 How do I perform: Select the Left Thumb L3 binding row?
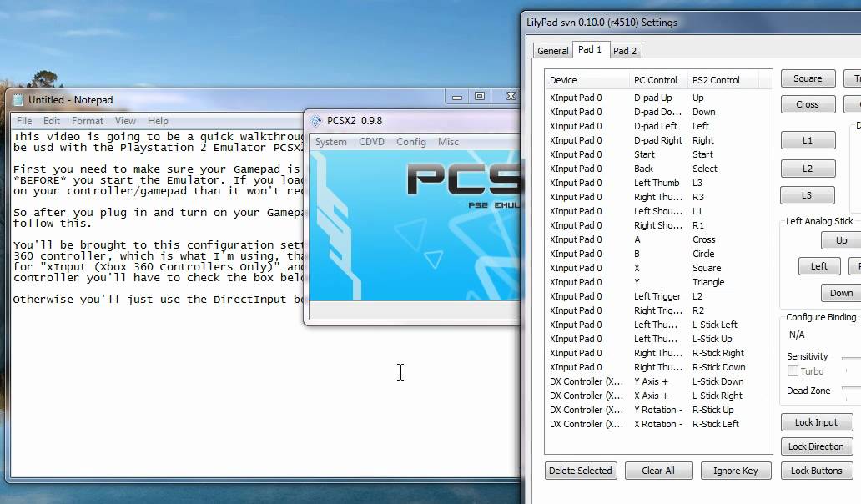coord(657,183)
